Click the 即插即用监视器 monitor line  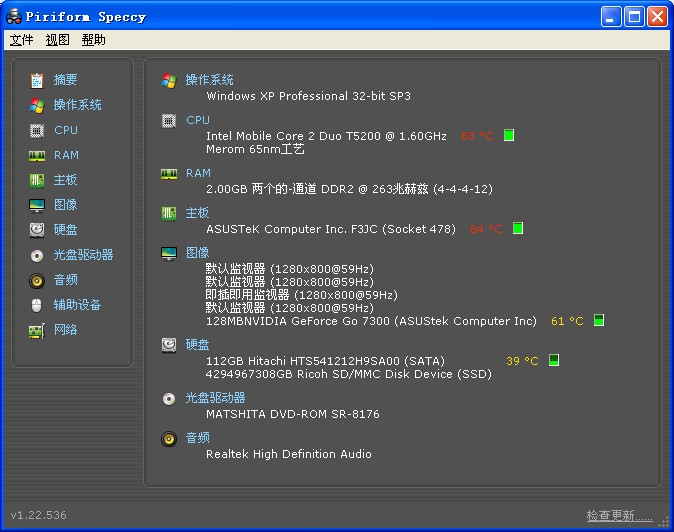pyautogui.click(x=301, y=295)
